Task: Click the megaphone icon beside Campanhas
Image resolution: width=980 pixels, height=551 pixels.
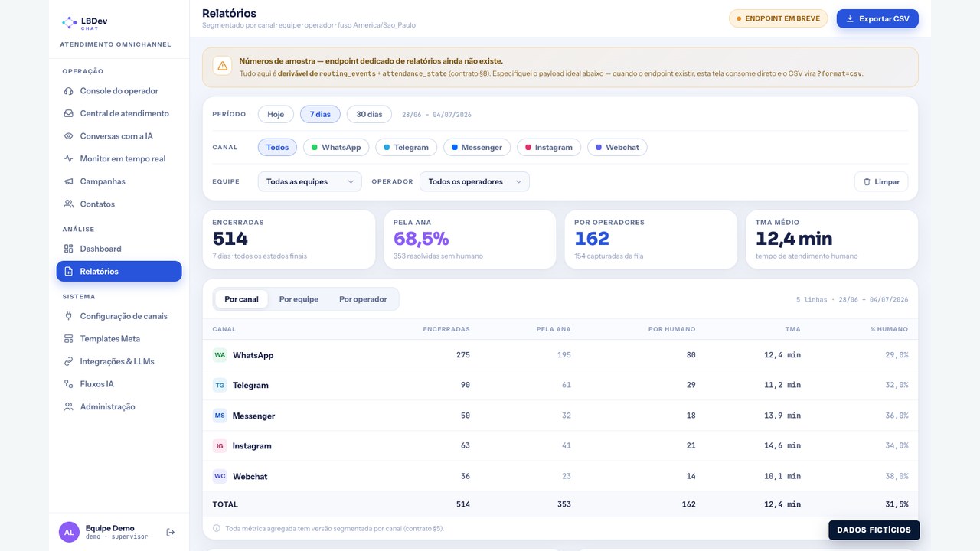Action: point(69,181)
